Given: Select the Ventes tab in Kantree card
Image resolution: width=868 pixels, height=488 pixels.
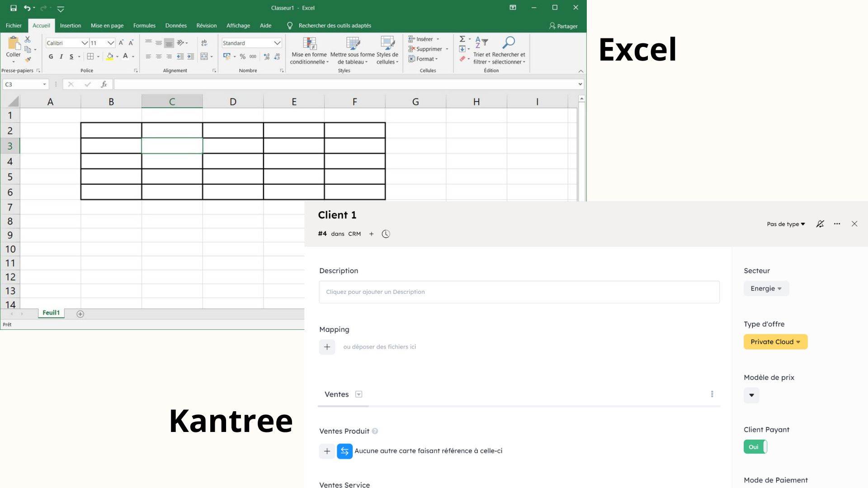Looking at the screenshot, I should tap(337, 394).
